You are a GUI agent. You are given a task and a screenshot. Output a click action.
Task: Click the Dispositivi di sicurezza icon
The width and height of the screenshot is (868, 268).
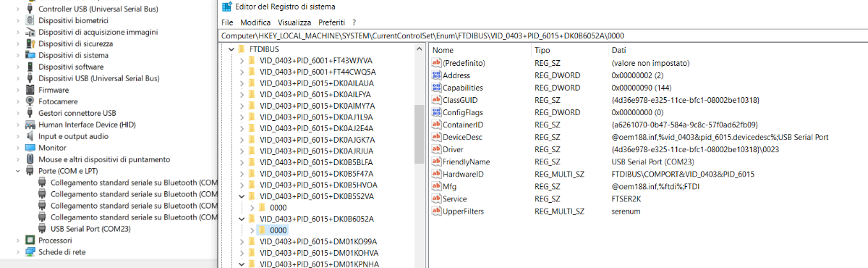pyautogui.click(x=30, y=43)
